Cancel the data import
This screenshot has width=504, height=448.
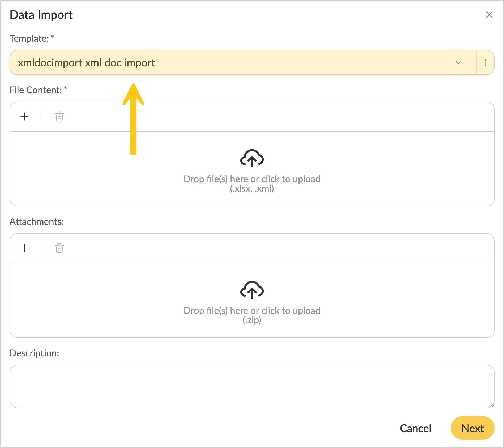[x=415, y=428]
